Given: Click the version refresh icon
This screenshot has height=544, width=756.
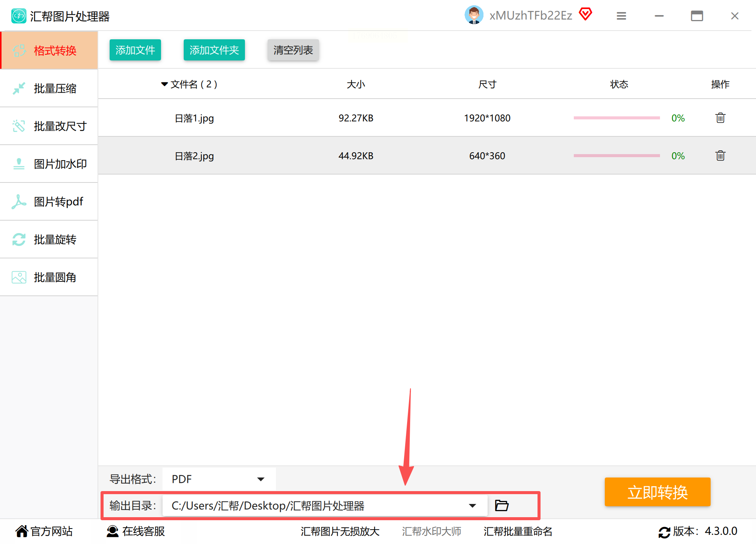Looking at the screenshot, I should [664, 532].
